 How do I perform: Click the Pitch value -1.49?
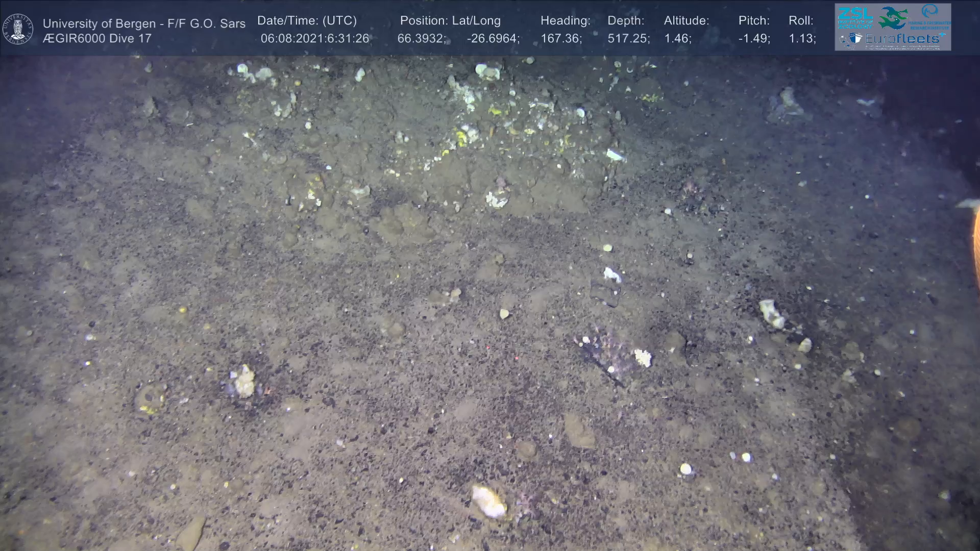coord(753,39)
